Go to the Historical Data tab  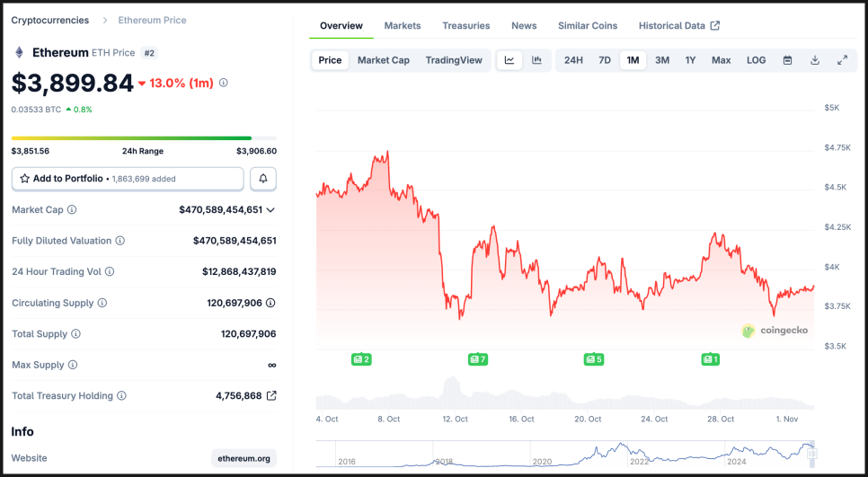(x=678, y=26)
